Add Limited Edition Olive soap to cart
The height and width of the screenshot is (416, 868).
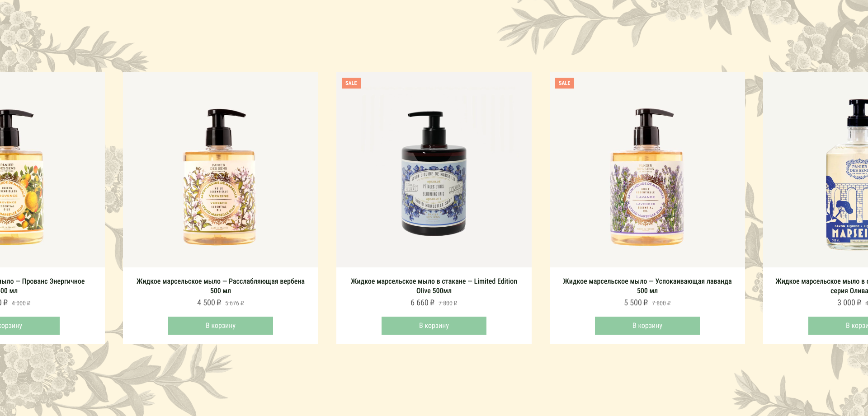[x=434, y=326]
